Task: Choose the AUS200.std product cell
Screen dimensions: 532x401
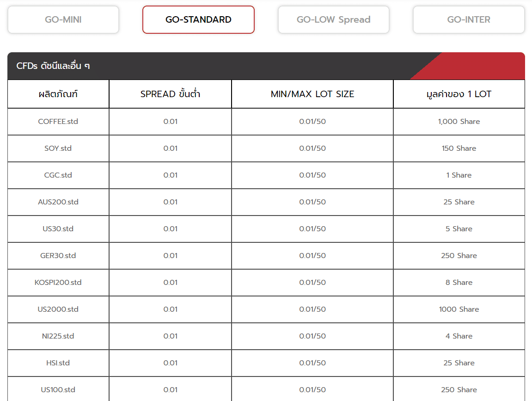Action: pyautogui.click(x=58, y=202)
